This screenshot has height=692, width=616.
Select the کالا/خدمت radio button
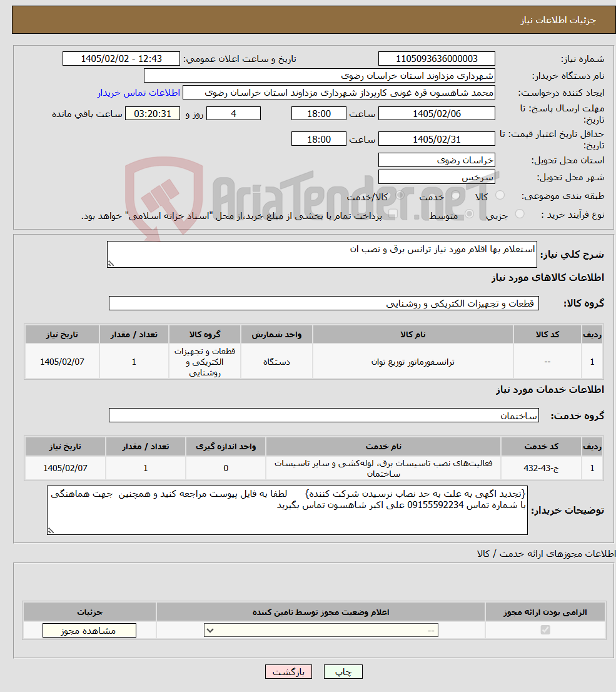point(400,195)
